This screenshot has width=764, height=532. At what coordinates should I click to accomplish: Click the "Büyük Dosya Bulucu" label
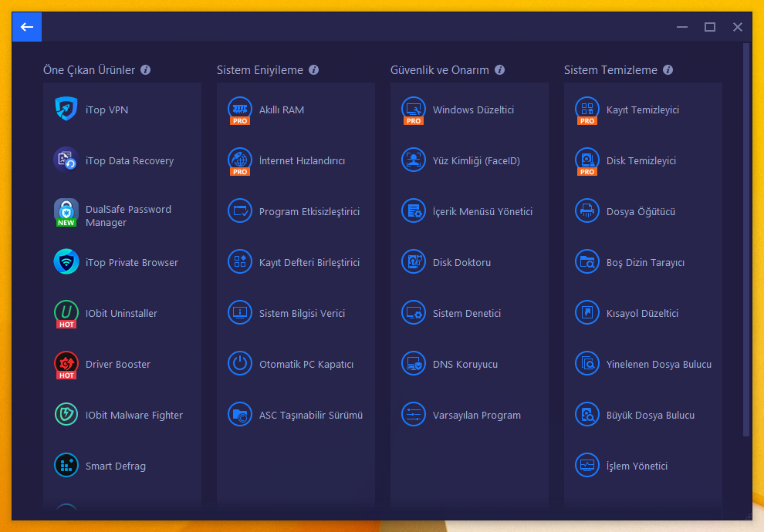point(650,415)
